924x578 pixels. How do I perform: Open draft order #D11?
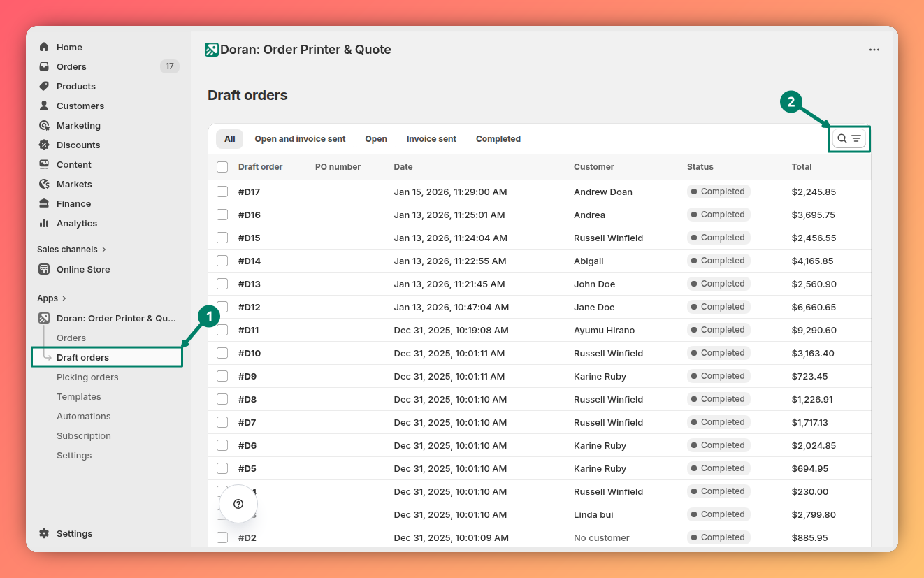coord(248,330)
